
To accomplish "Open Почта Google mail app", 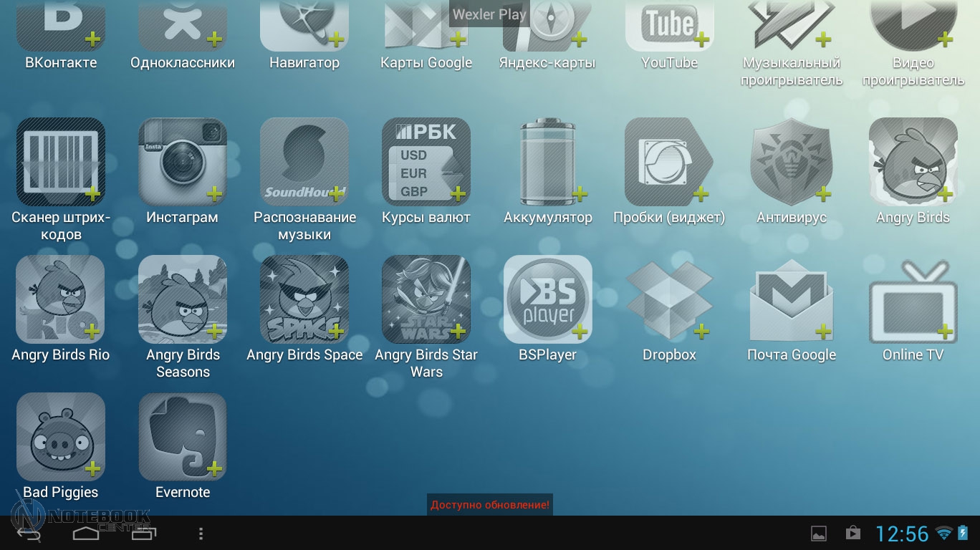I will click(x=792, y=299).
